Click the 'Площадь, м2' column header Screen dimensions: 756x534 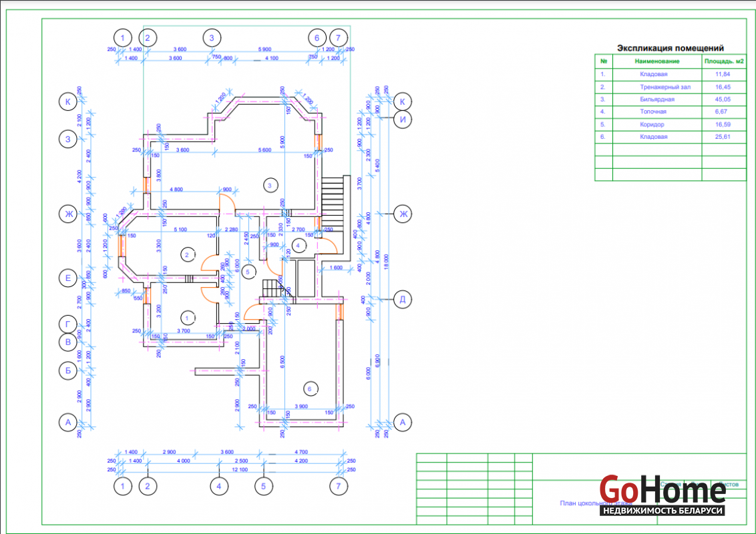click(x=724, y=61)
